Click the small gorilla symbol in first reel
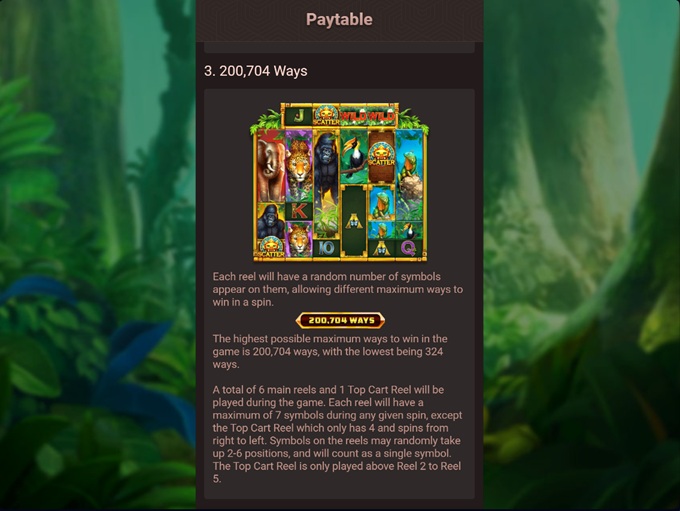 pyautogui.click(x=271, y=220)
